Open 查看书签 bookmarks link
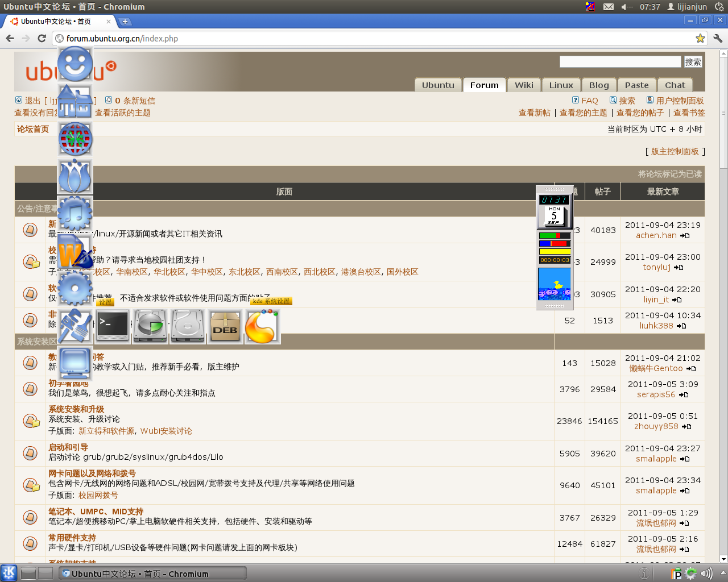Viewport: 728px width, 582px height. [x=689, y=113]
